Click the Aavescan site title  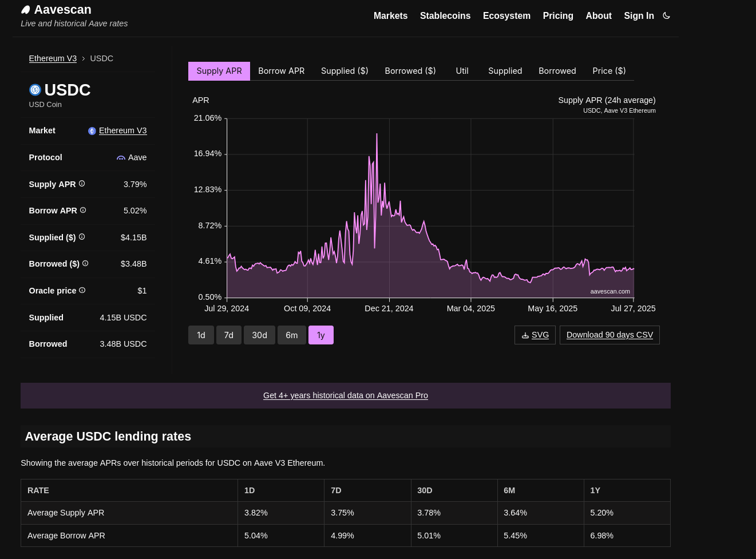tap(62, 10)
